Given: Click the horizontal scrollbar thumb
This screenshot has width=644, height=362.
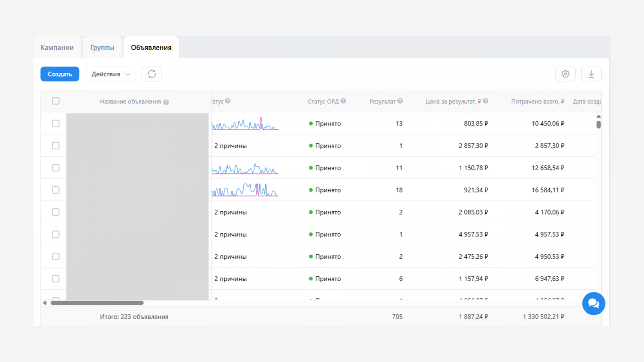Looking at the screenshot, I should (x=97, y=303).
